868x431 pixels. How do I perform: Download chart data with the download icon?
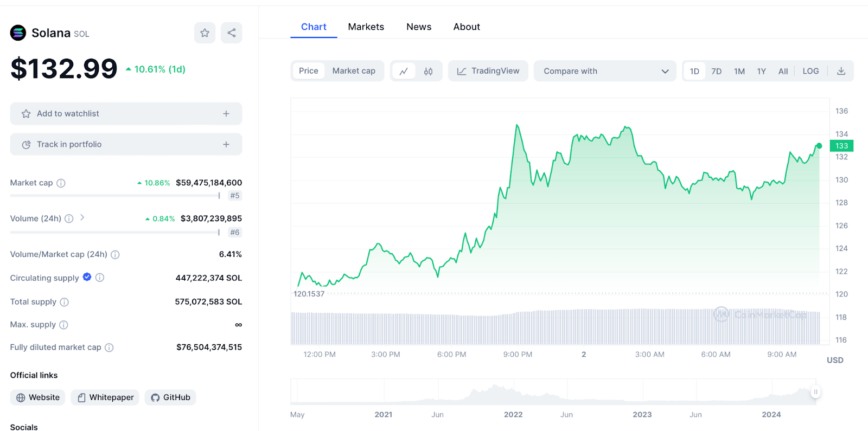coord(841,71)
